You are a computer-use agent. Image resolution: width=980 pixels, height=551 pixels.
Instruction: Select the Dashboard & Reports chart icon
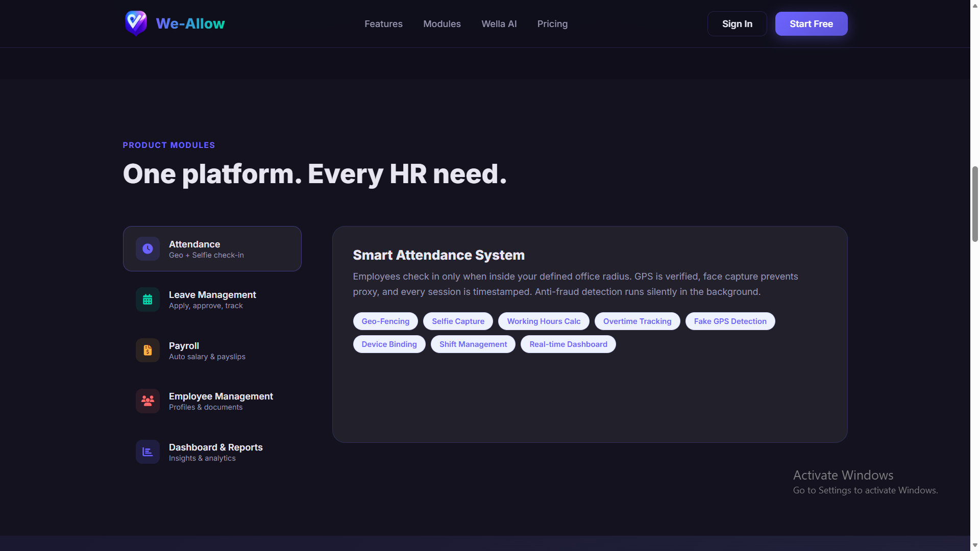(147, 452)
